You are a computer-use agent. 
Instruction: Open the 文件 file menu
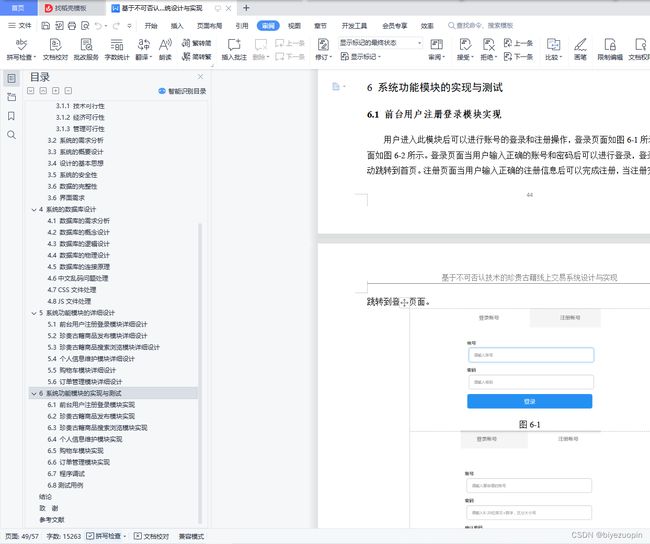(x=20, y=26)
